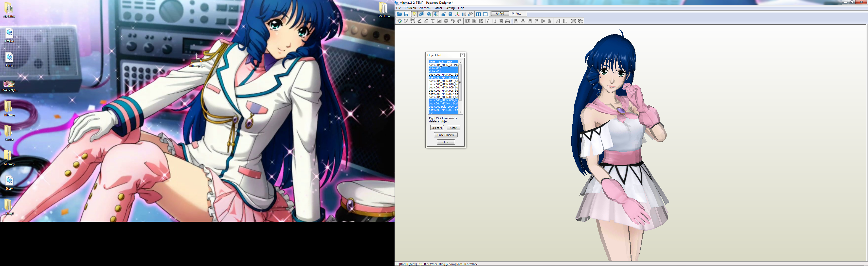Click the object list scroll-down arrow
Image resolution: width=868 pixels, height=266 pixels.
click(460, 112)
